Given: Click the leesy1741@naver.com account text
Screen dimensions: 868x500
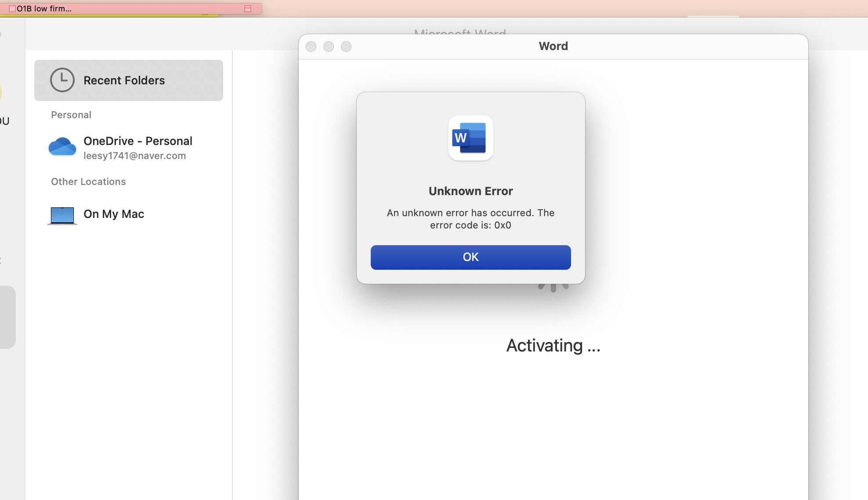Looking at the screenshot, I should (x=135, y=156).
